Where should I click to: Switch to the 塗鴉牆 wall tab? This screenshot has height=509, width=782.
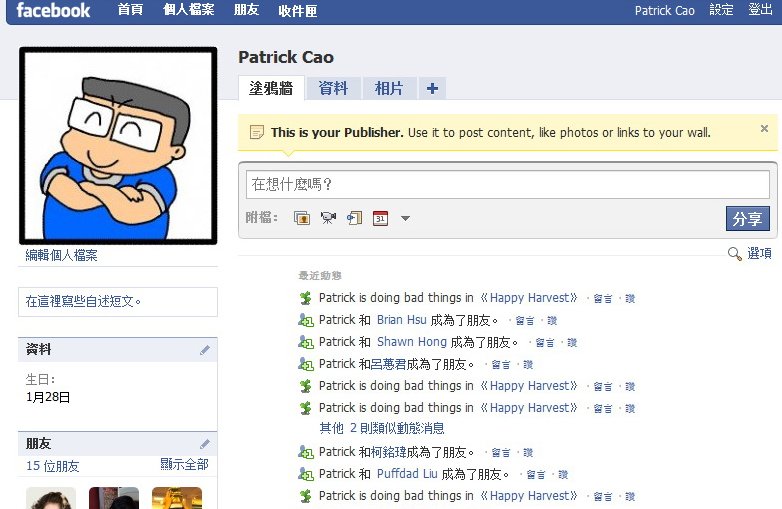pyautogui.click(x=271, y=88)
